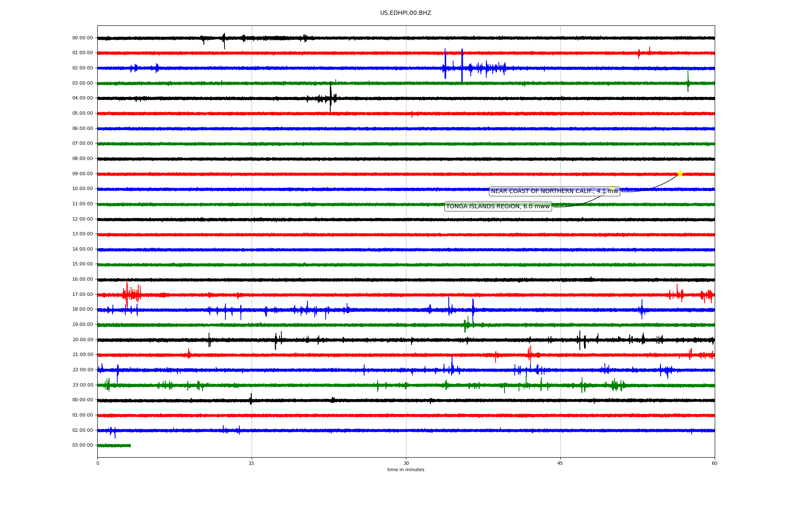Click the 13:00:00 time label
The width and height of the screenshot is (812, 508).
coord(82,234)
